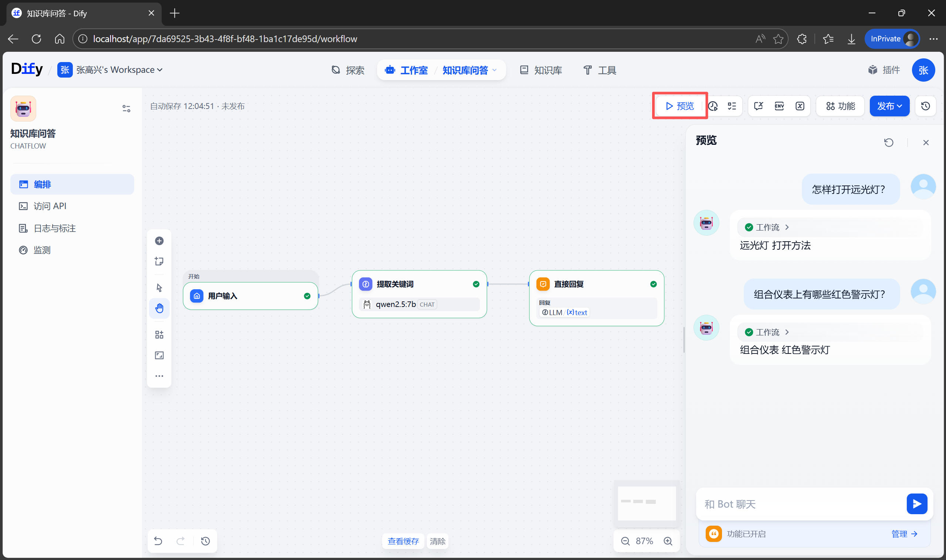Select the pointer mode tool
This screenshot has height=560, width=946.
[159, 287]
